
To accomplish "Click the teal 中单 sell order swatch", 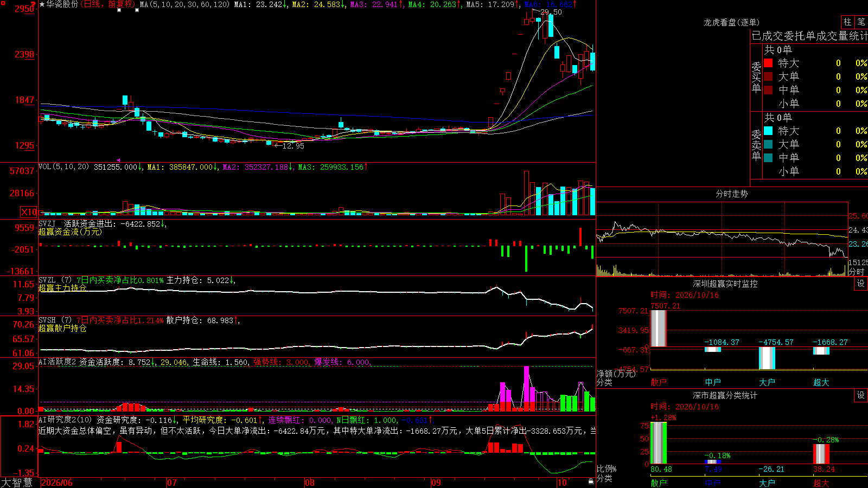I will 768,158.
